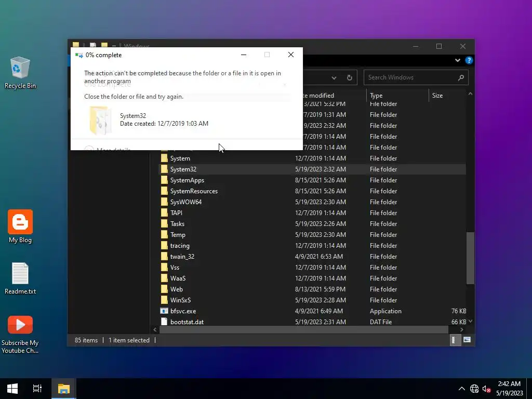This screenshot has width=532, height=399.
Task: Open address bar history dropdown
Action: pyautogui.click(x=334, y=78)
